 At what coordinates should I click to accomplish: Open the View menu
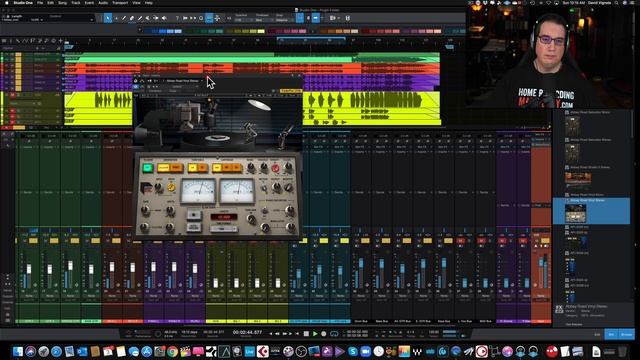[136, 3]
